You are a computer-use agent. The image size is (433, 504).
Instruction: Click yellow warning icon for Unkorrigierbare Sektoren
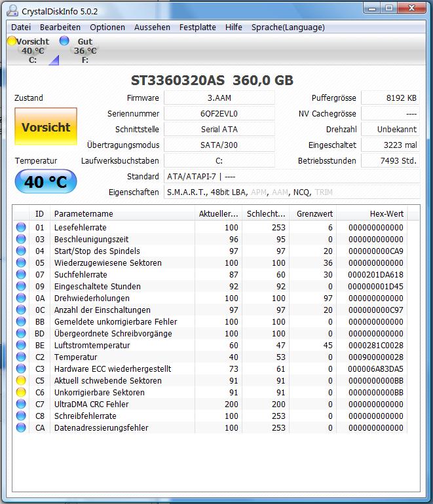click(x=21, y=393)
